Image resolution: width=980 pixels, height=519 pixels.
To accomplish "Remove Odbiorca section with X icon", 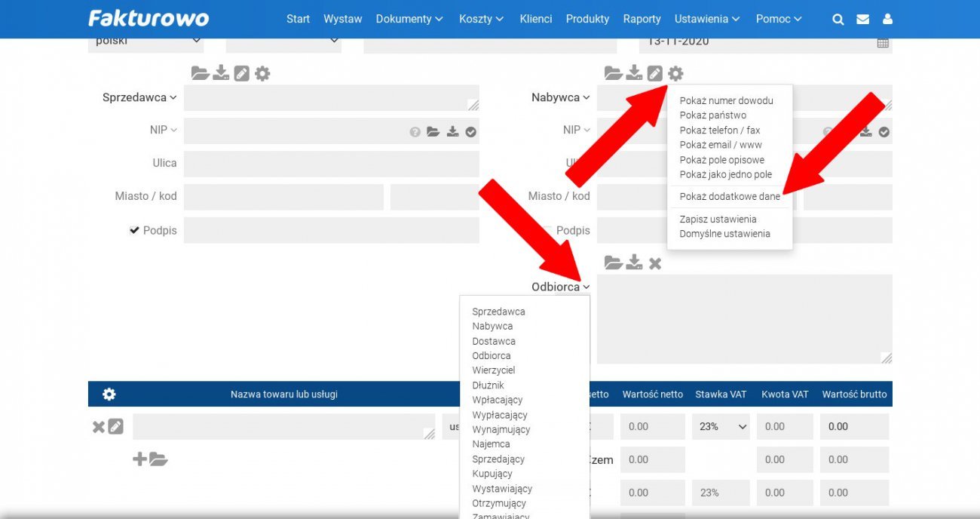I will point(655,263).
